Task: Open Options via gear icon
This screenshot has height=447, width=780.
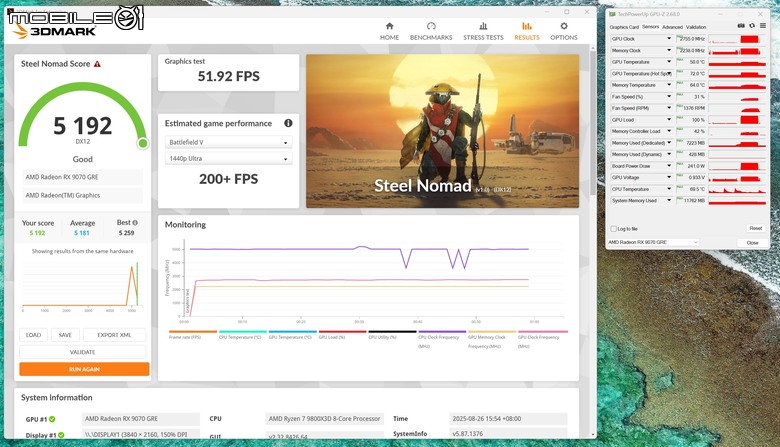Action: (x=564, y=26)
